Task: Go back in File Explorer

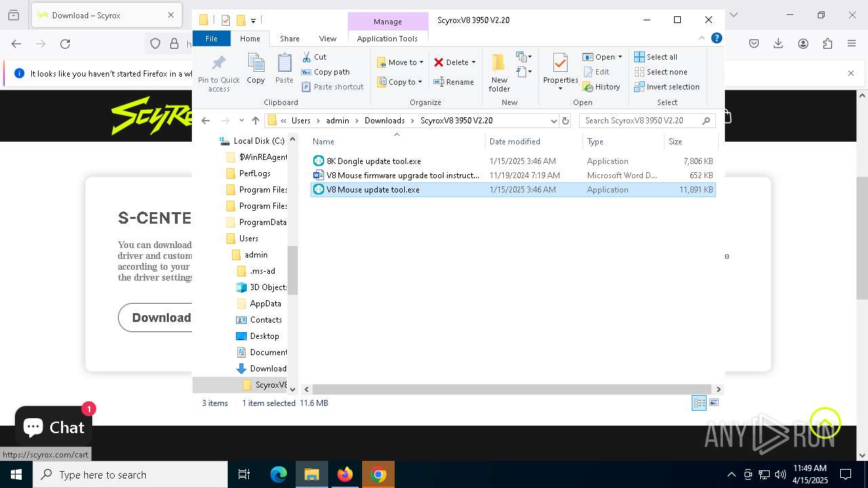Action: [x=205, y=121]
